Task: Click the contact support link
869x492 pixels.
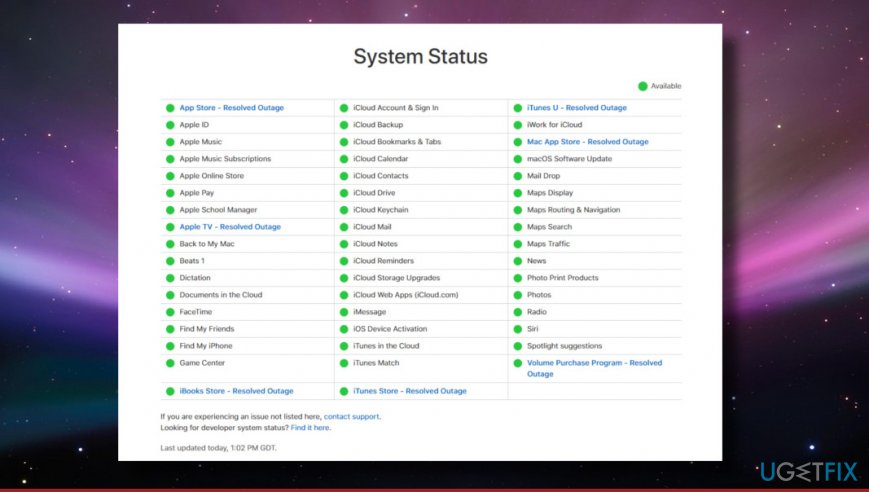Action: coord(352,417)
